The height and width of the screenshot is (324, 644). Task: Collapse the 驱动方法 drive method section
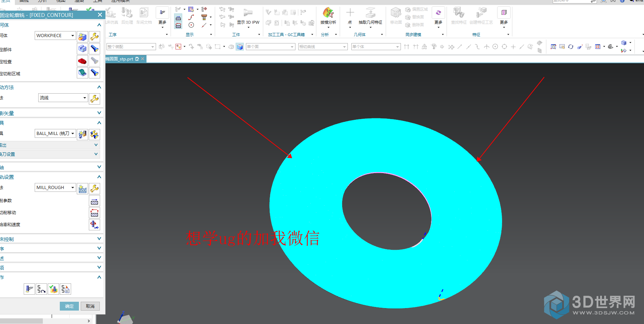pyautogui.click(x=99, y=87)
